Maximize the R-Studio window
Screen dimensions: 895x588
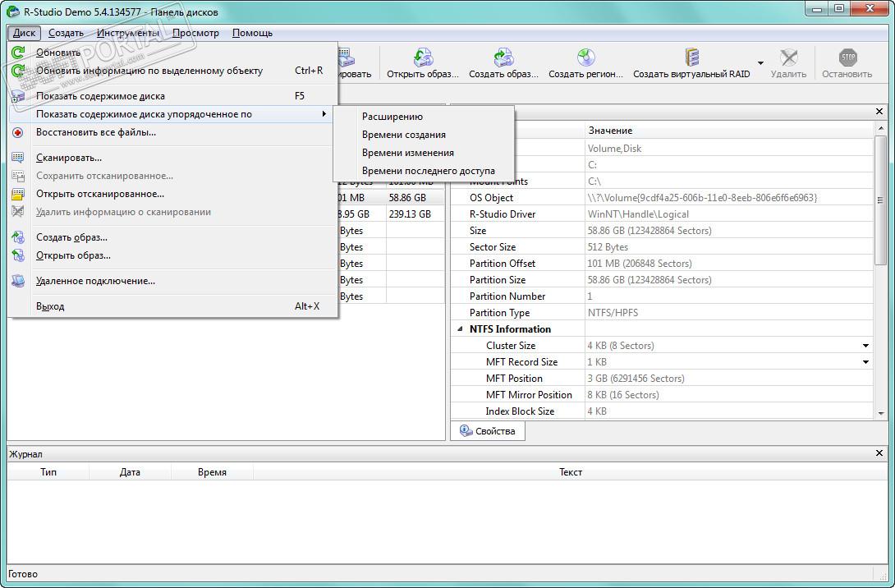pyautogui.click(x=839, y=8)
